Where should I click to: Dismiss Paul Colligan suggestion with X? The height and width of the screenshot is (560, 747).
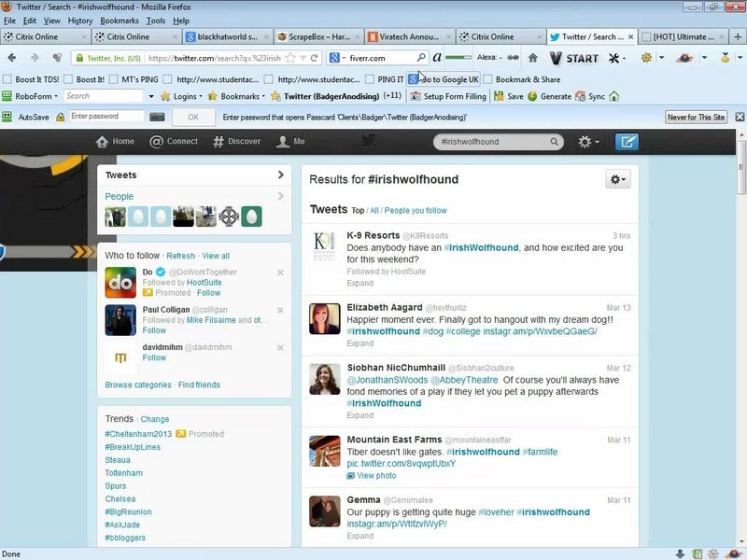click(x=281, y=310)
